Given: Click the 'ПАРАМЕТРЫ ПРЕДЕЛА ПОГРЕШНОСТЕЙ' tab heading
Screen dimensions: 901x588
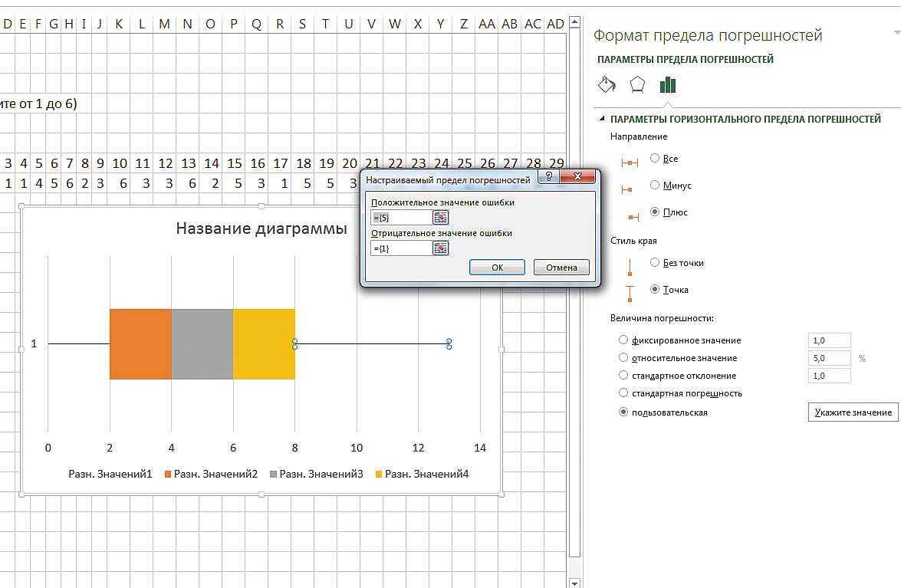Looking at the screenshot, I should tap(685, 59).
